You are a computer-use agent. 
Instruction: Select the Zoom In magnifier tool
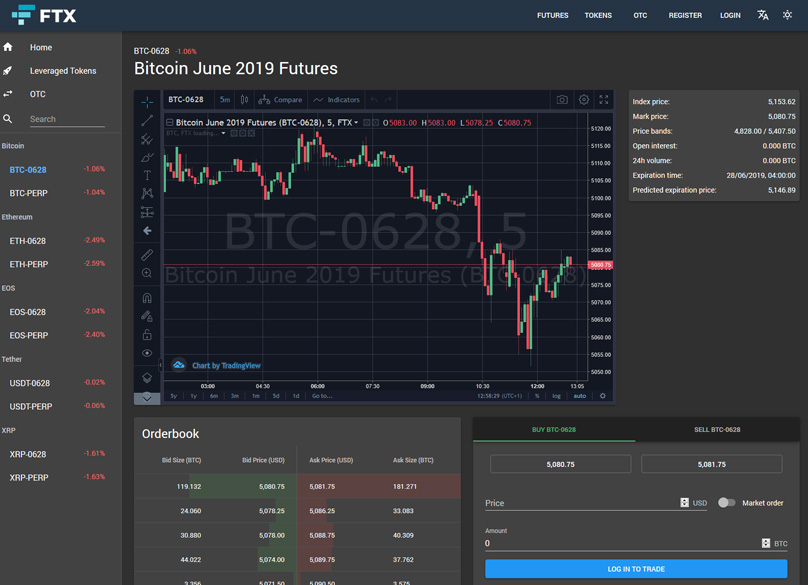(147, 273)
